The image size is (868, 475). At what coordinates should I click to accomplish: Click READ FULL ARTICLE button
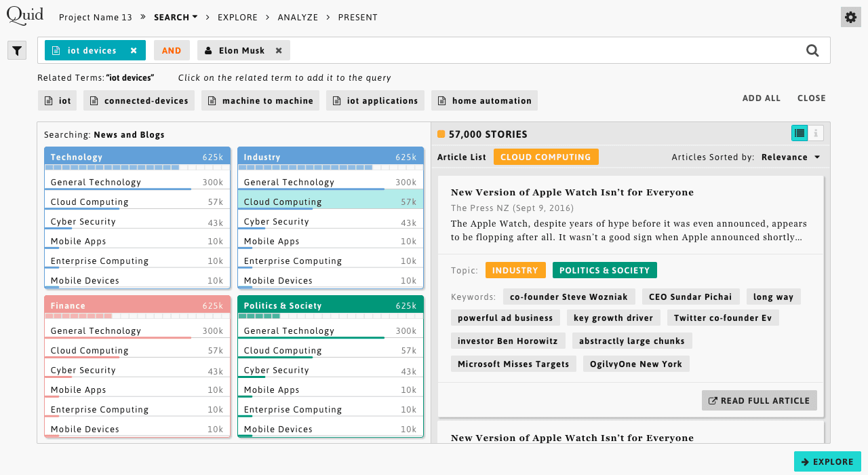click(759, 400)
